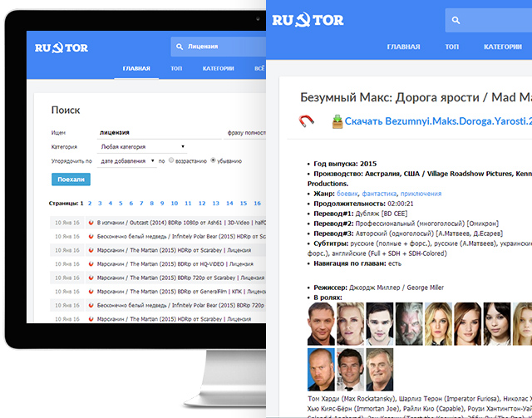
Task: Go to results page 14
Action: 229,204
